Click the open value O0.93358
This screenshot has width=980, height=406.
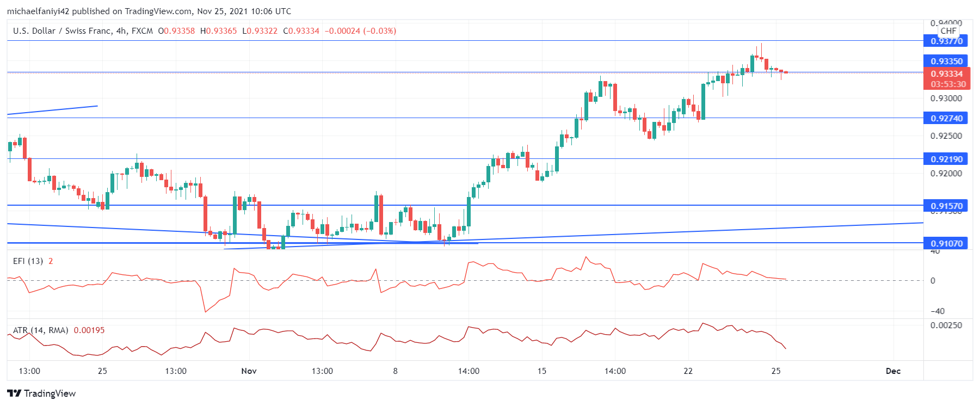click(176, 31)
